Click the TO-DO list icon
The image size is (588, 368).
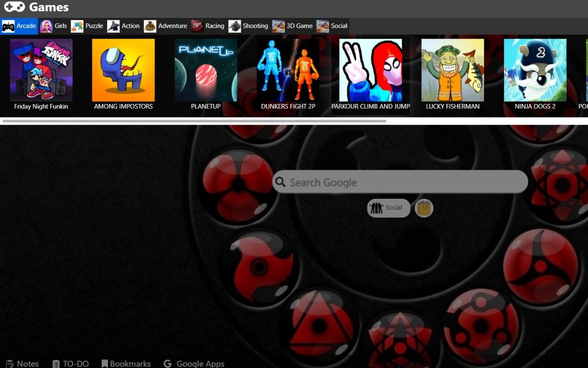pos(56,363)
